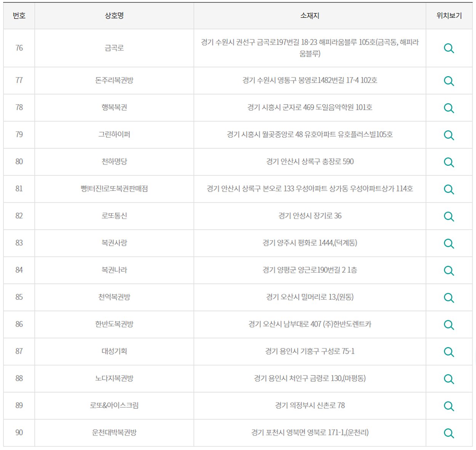This screenshot has height=450, width=476.
Task: Select store name 천하명당
Action: [114, 161]
